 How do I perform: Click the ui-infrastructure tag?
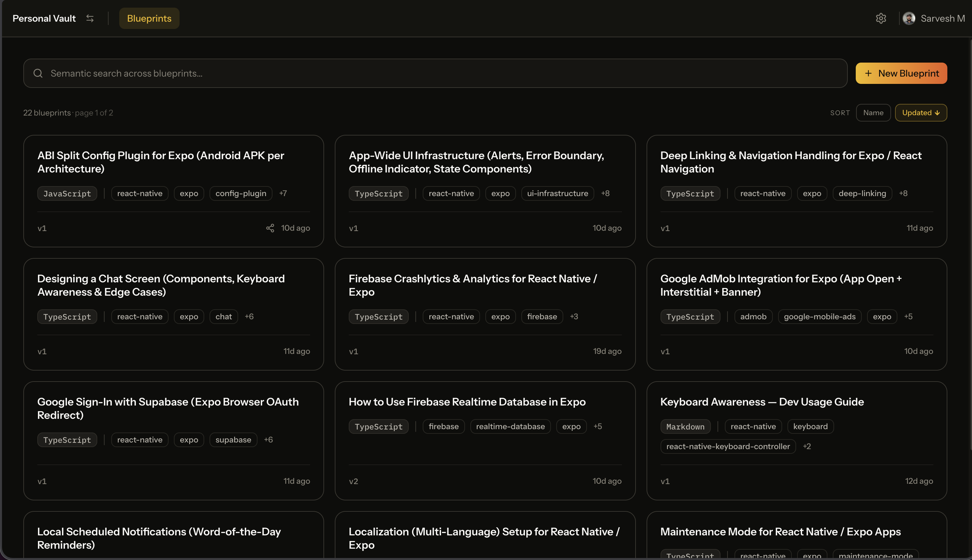click(558, 193)
